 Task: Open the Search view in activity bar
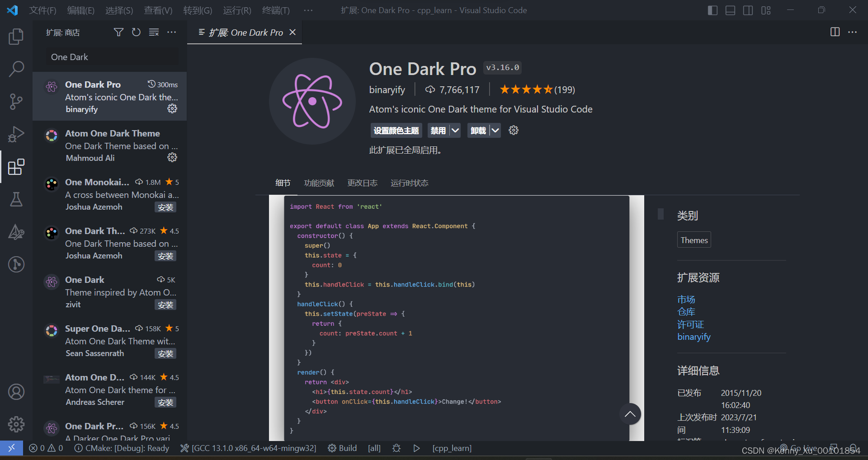click(x=16, y=69)
